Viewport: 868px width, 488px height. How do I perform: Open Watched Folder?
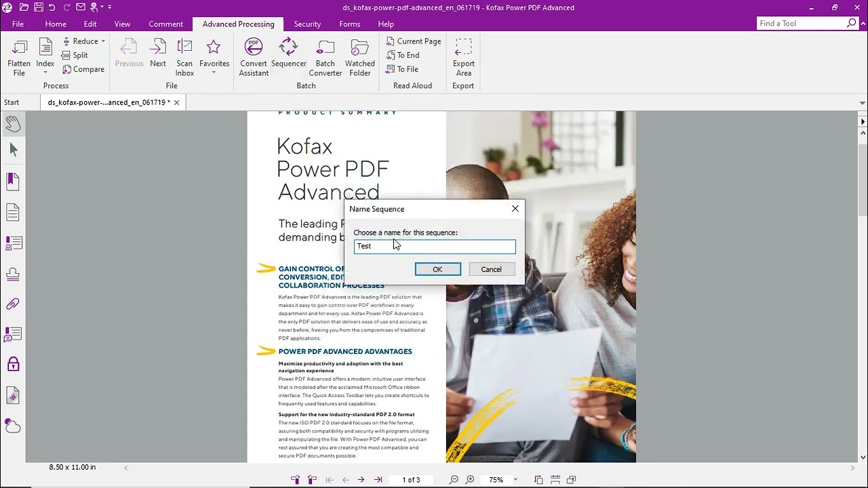coord(360,58)
